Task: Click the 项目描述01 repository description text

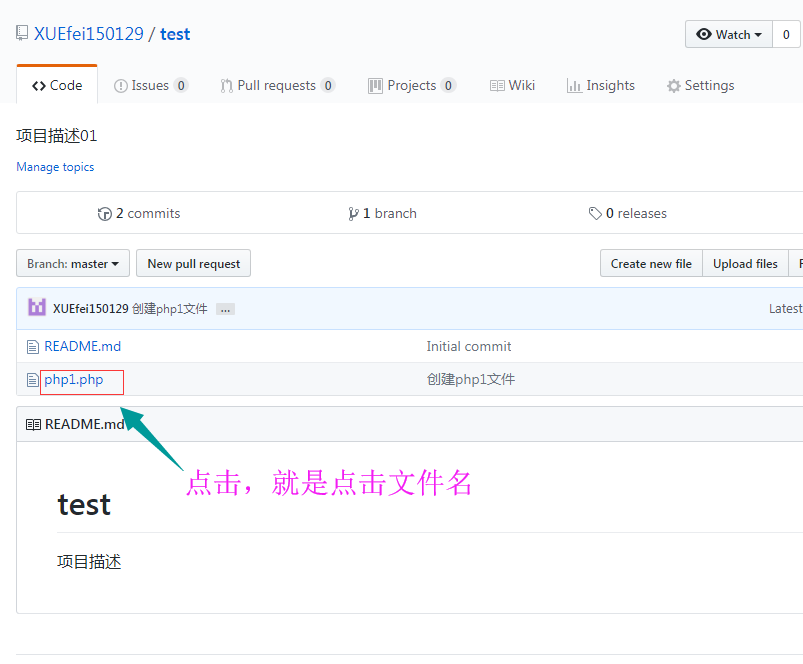Action: pyautogui.click(x=57, y=136)
